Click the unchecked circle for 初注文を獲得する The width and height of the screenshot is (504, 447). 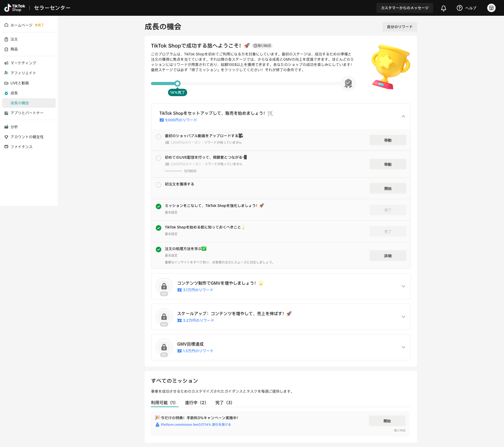point(159,185)
